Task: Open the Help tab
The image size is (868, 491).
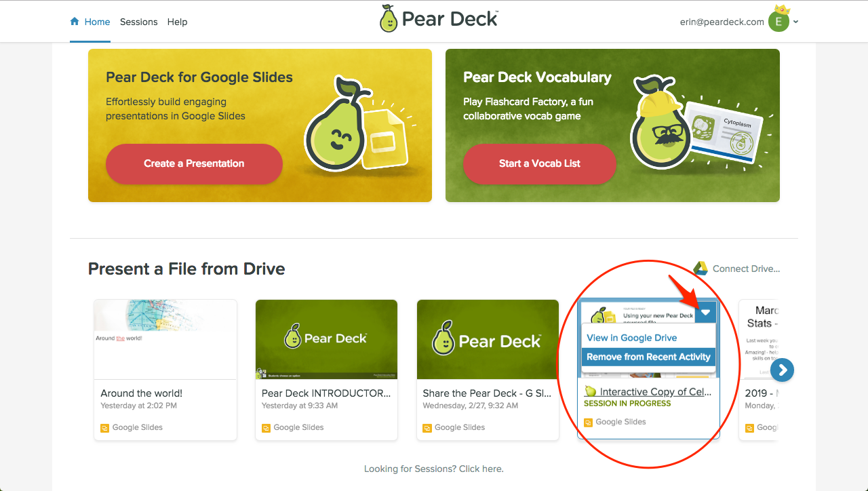Action: (177, 22)
